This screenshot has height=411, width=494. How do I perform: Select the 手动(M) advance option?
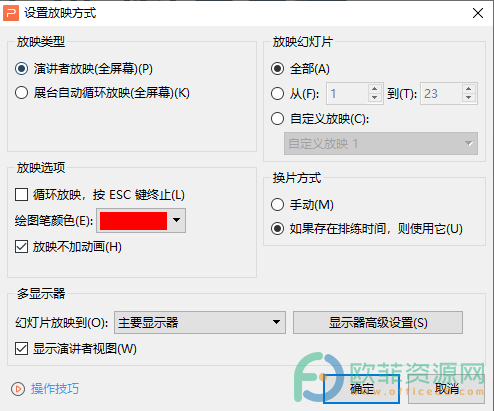pyautogui.click(x=277, y=205)
